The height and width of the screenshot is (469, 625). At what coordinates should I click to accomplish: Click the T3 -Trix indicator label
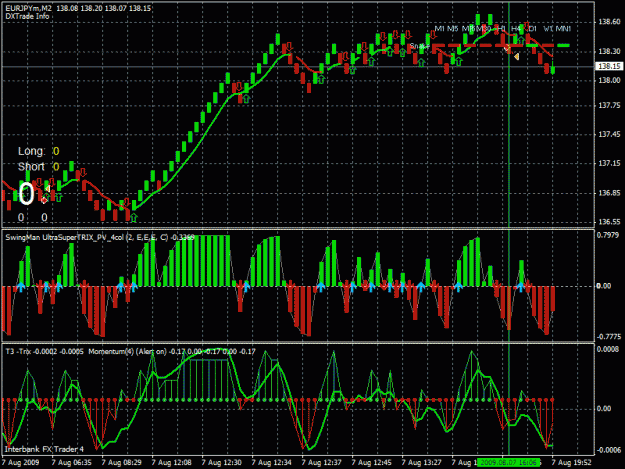(18, 351)
